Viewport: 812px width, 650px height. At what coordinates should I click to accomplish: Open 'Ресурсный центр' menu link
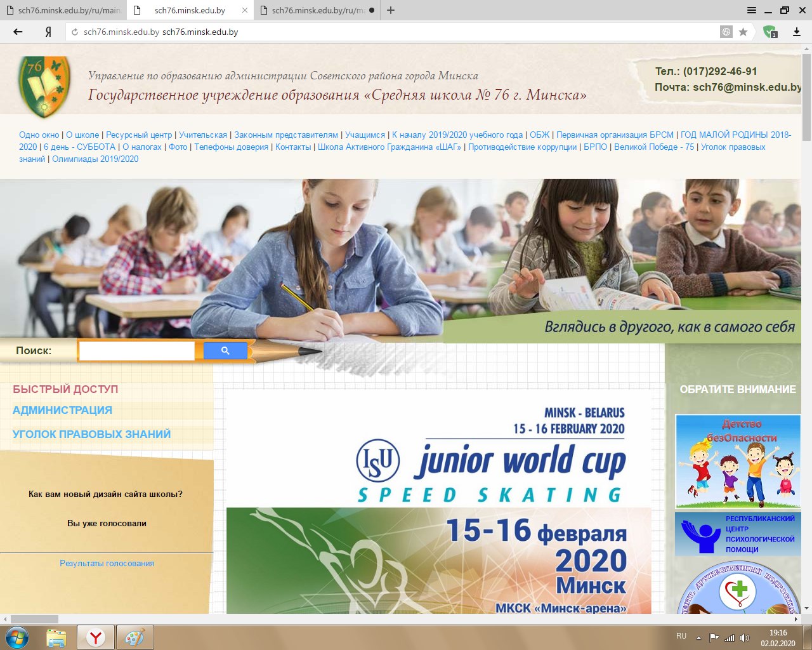pyautogui.click(x=139, y=135)
